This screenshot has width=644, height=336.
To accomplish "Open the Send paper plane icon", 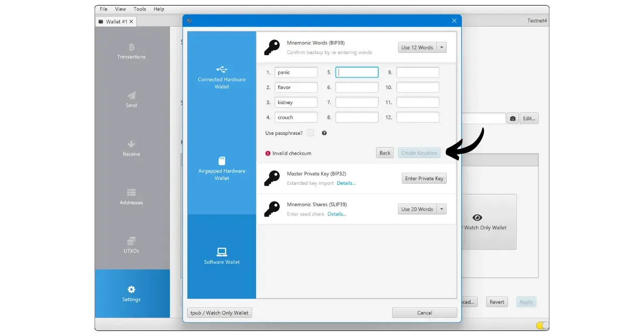I will point(131,96).
